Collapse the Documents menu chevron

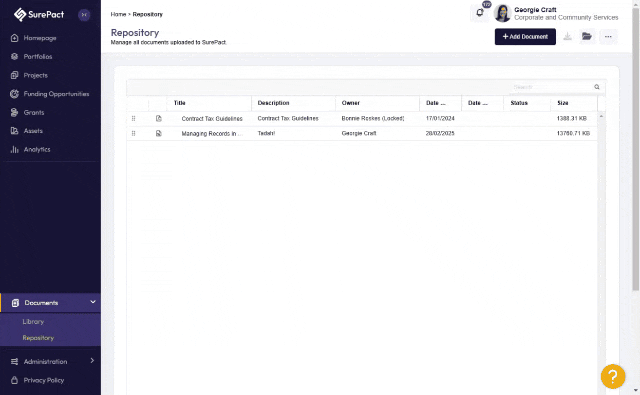point(93,302)
